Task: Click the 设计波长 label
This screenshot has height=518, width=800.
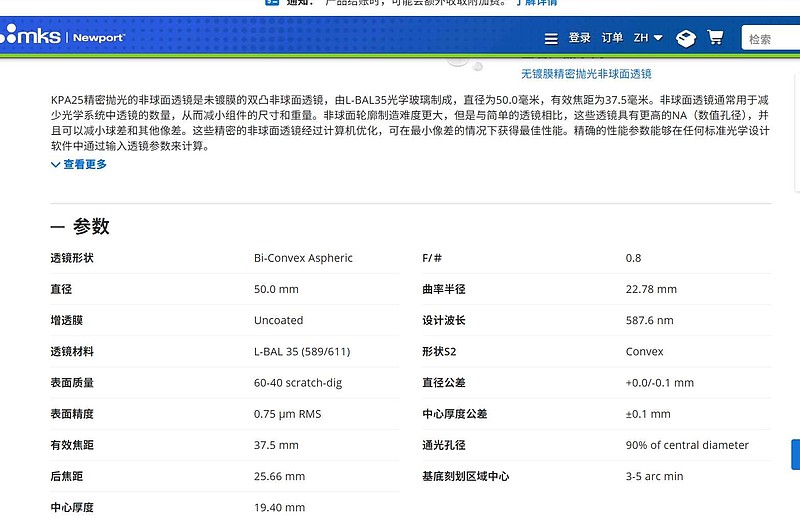Action: [444, 320]
